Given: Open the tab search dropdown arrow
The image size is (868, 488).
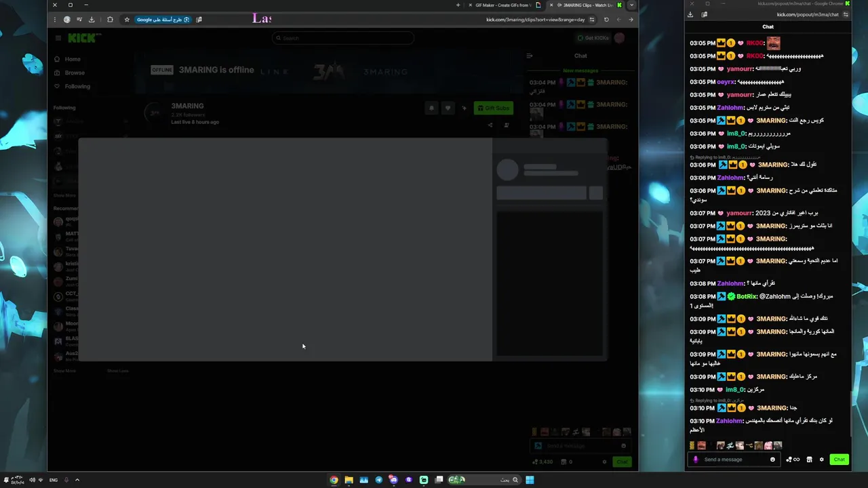Looking at the screenshot, I should click(631, 5).
